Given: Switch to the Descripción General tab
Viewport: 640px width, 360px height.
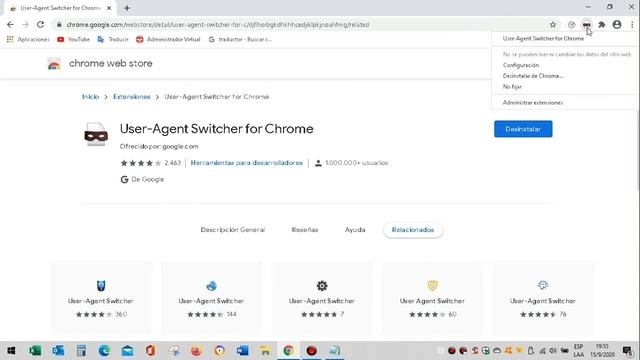Looking at the screenshot, I should (233, 230).
